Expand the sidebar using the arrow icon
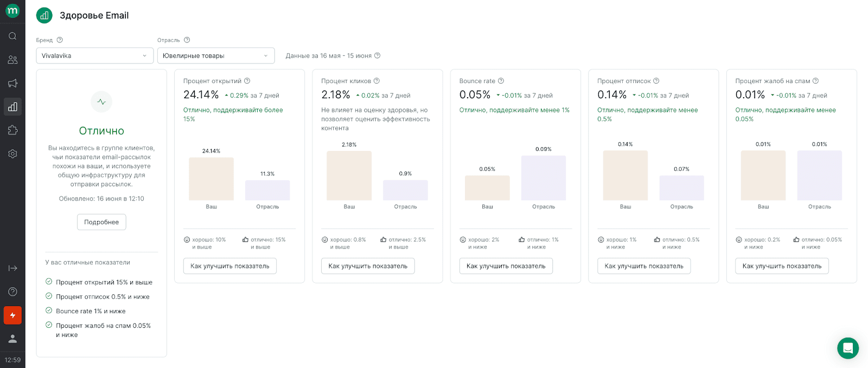The width and height of the screenshot is (868, 368). [12, 268]
